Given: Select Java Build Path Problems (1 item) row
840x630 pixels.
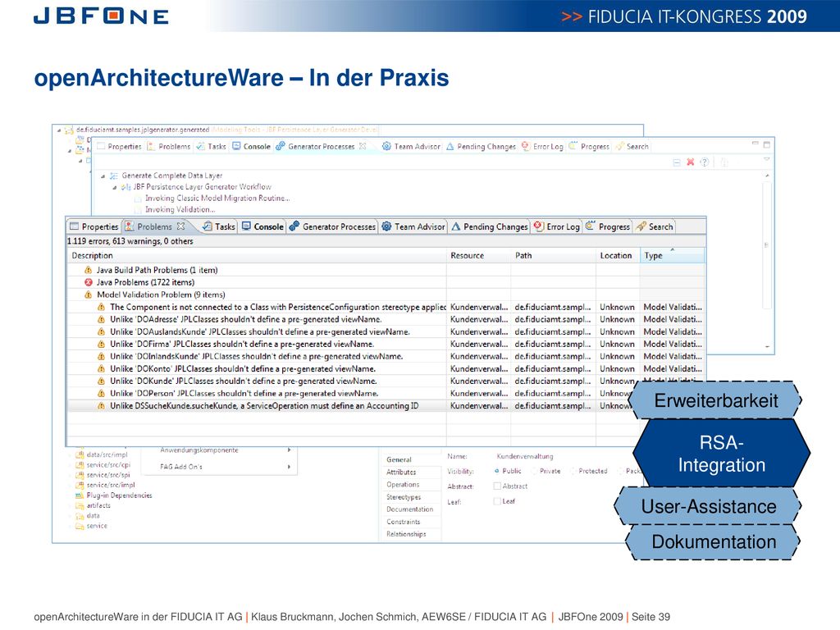Looking at the screenshot, I should [386, 270].
